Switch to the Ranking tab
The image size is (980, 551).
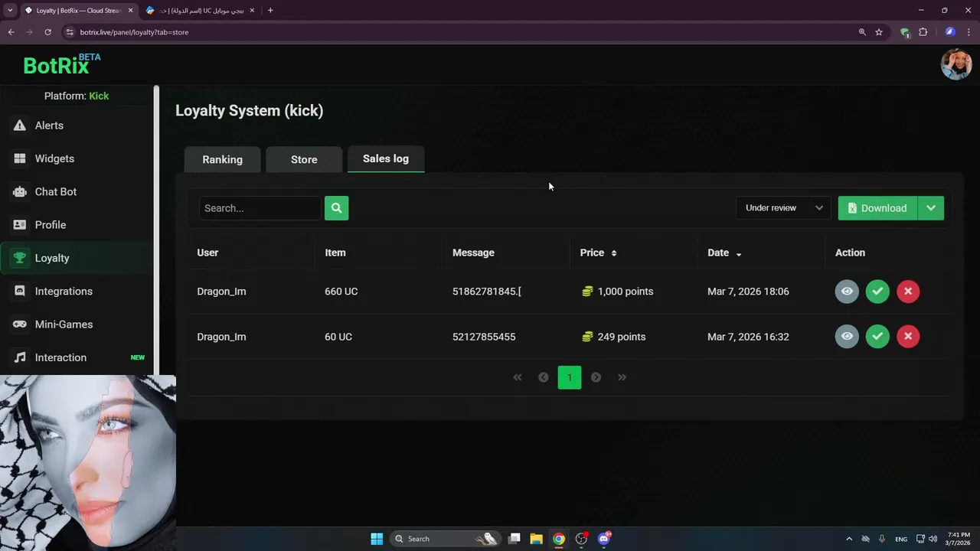(x=223, y=159)
